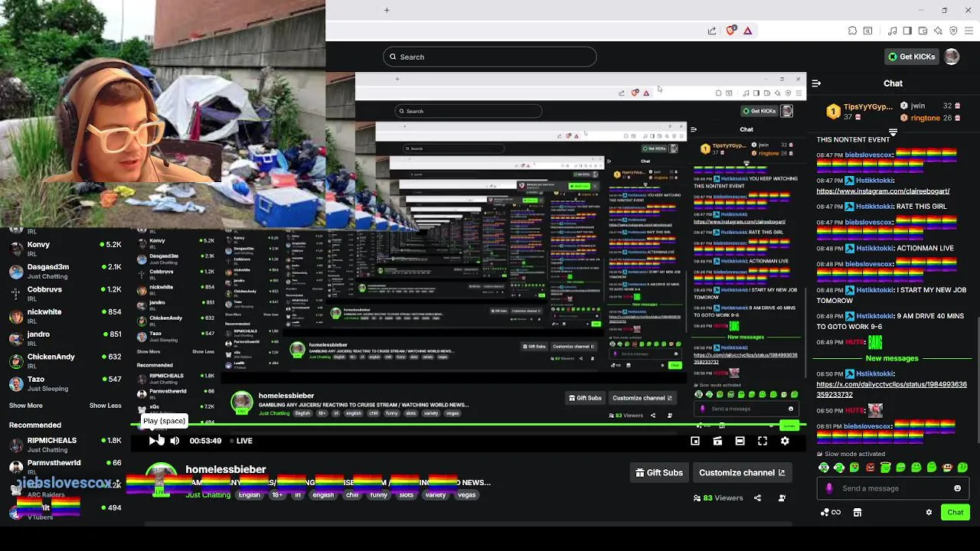Mute the stream with the volume icon
The image size is (980, 551).
coord(175,441)
